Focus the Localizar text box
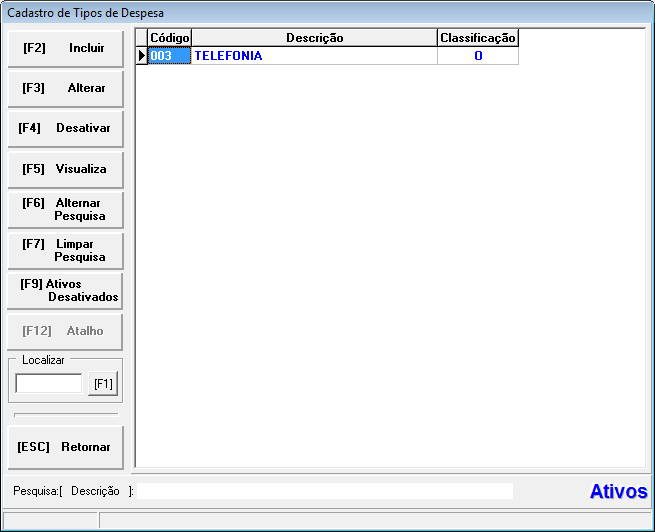This screenshot has height=532, width=655. tap(49, 383)
